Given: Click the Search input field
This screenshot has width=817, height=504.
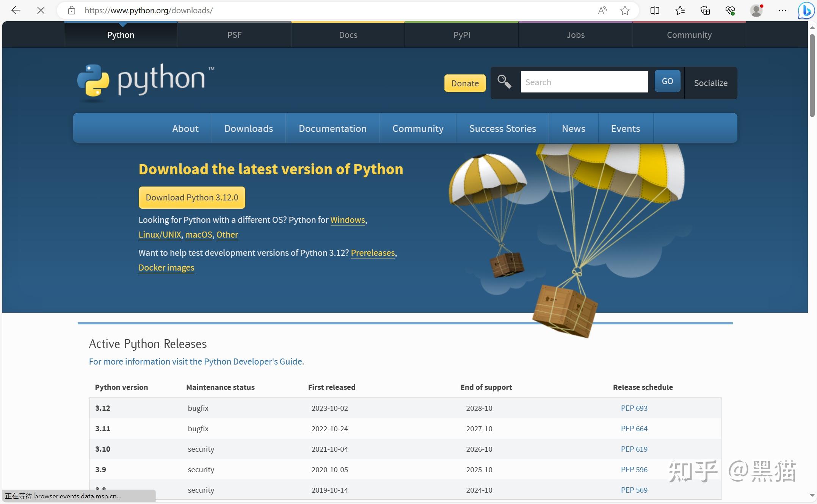Looking at the screenshot, I should [584, 82].
